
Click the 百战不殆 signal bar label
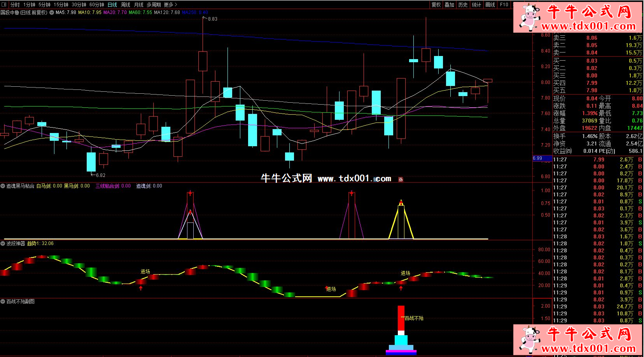[414, 318]
